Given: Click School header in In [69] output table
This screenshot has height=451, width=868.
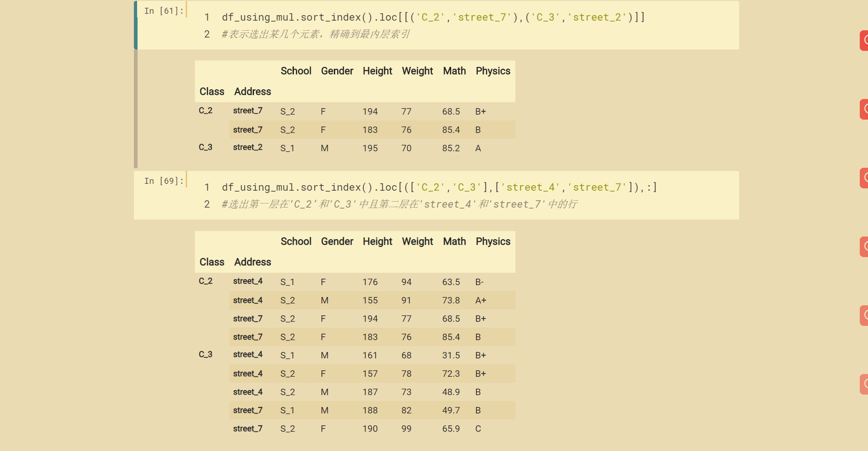Looking at the screenshot, I should point(296,242).
